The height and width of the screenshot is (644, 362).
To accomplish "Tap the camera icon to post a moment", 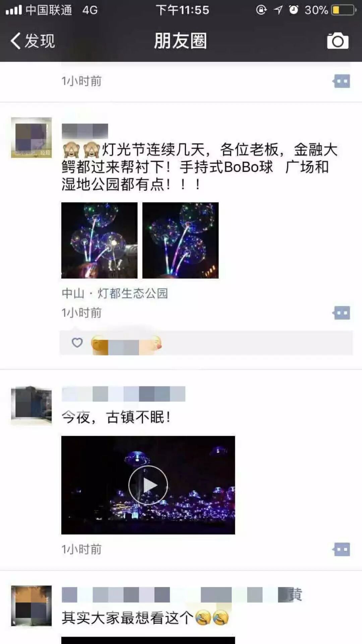I will (338, 41).
